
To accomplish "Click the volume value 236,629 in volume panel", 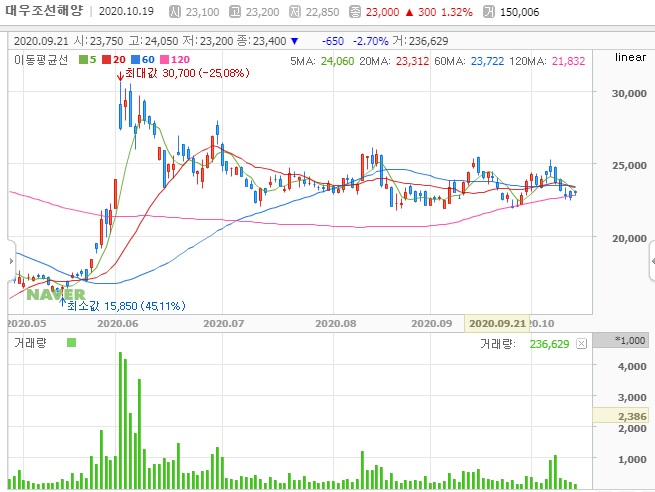I will tap(549, 344).
